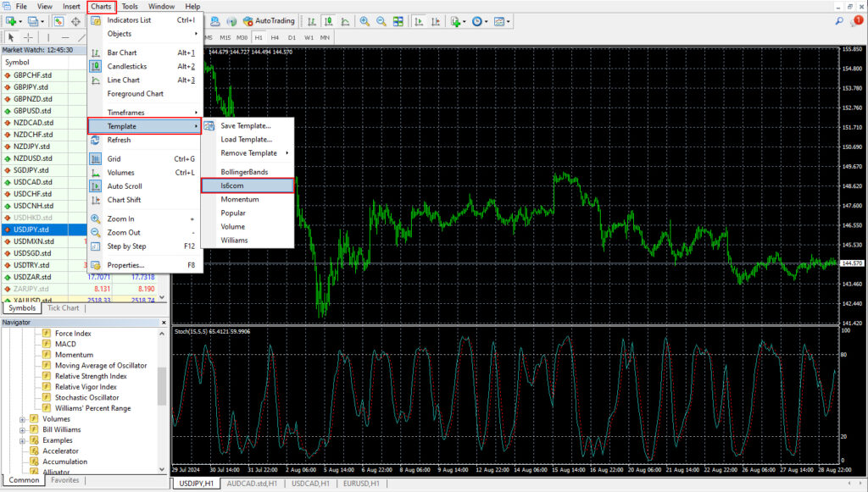Switch to bar chart via toolbar icon
Screen dimensions: 868x492
[312, 21]
